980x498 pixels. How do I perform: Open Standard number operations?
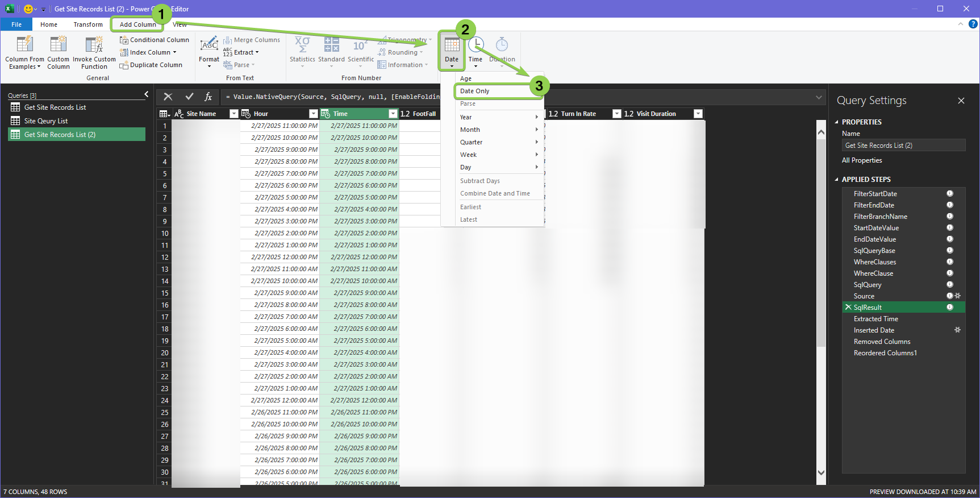[331, 52]
